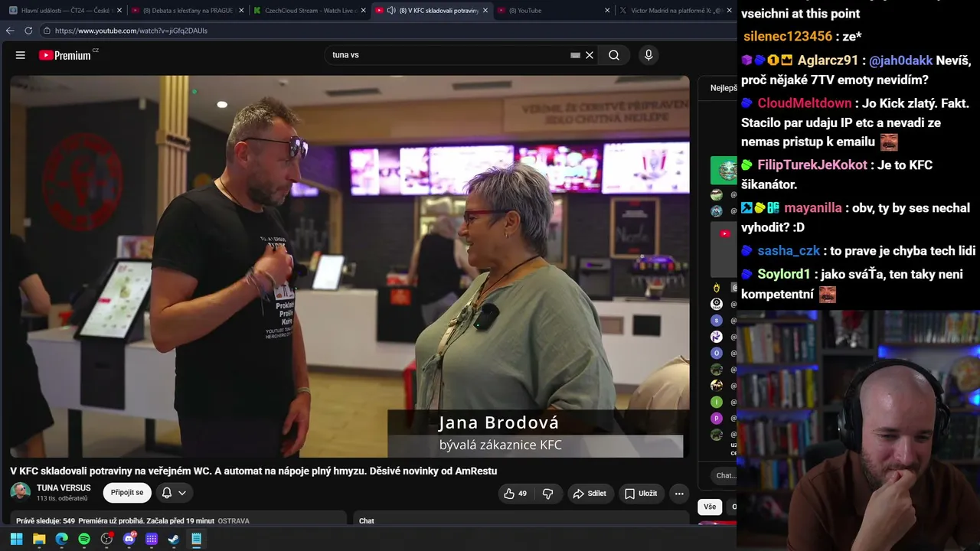Start voice search with the microphone
Viewport: 980px width, 551px height.
[x=648, y=55]
